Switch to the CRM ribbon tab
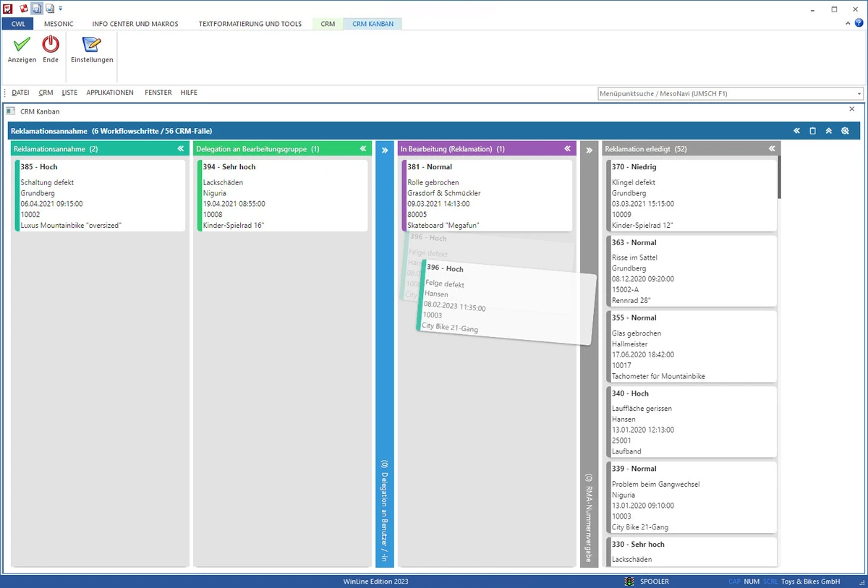This screenshot has width=868, height=588. coord(328,24)
